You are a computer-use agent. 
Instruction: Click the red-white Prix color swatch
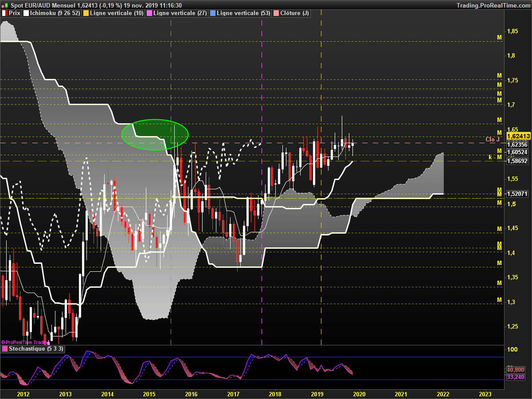pos(5,13)
